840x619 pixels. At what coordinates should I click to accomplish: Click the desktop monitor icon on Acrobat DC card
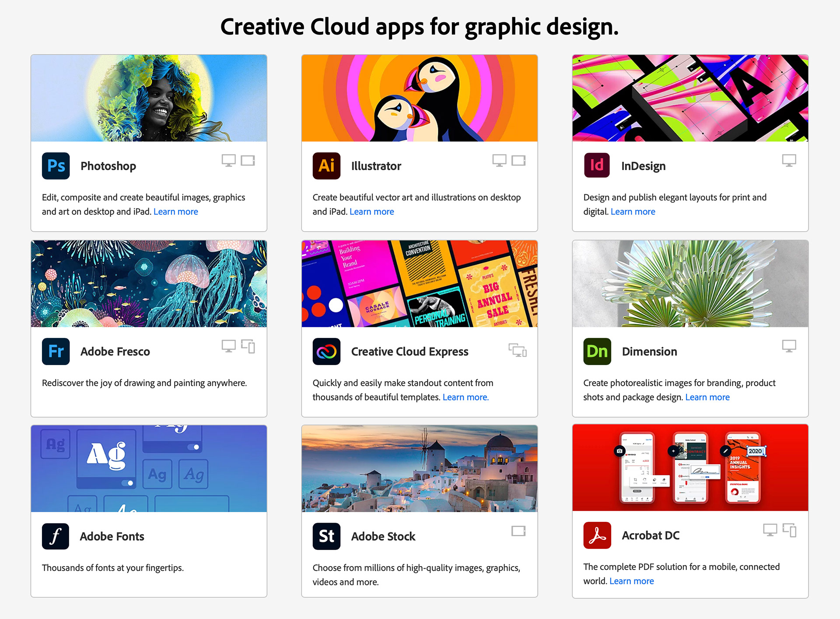click(770, 530)
